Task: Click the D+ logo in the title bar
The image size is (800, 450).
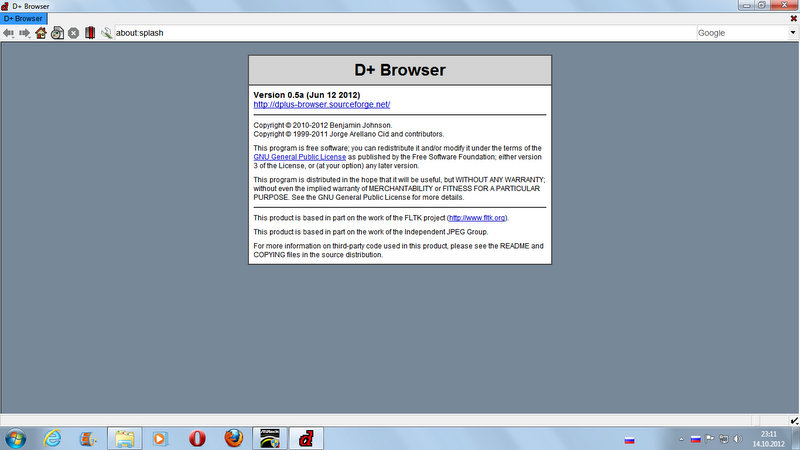Action: [x=5, y=6]
